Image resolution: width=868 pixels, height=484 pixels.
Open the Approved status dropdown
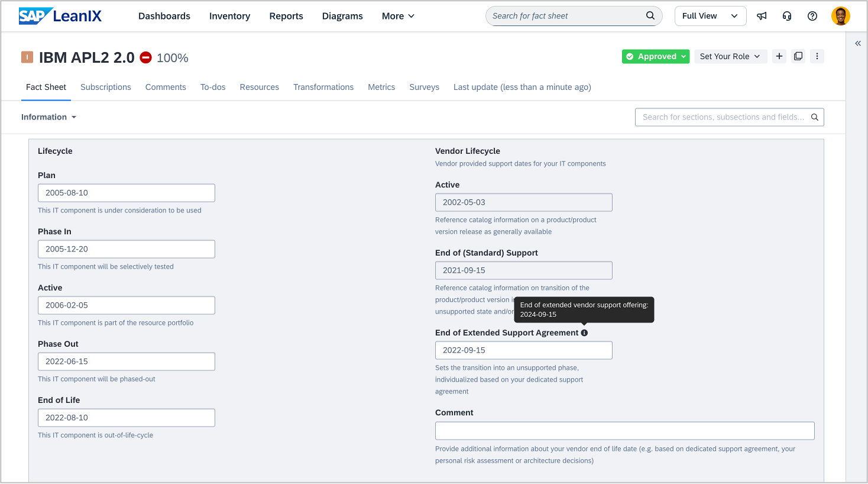pyautogui.click(x=656, y=56)
